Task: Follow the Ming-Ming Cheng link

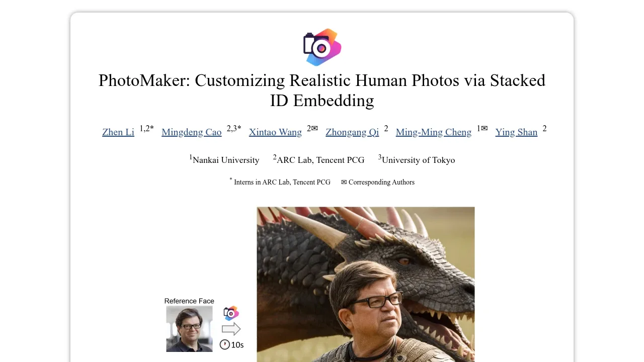Action: click(x=434, y=132)
